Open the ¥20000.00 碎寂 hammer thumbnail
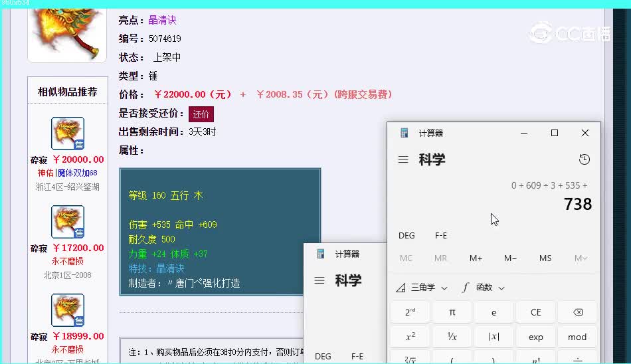The image size is (631, 364). click(68, 134)
